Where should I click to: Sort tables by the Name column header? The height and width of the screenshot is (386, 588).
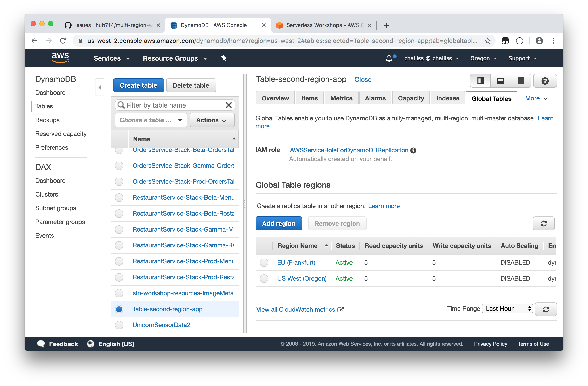click(183, 139)
